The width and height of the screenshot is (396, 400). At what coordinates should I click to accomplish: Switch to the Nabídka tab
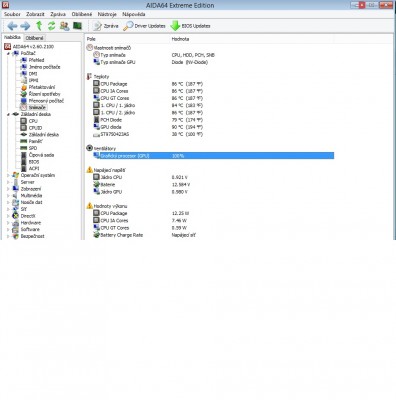pyautogui.click(x=12, y=37)
